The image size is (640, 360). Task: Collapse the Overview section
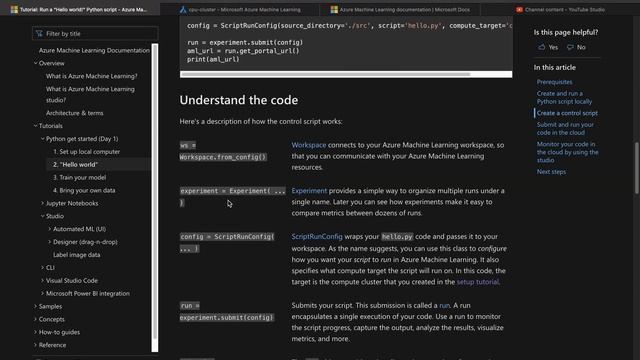(36, 63)
